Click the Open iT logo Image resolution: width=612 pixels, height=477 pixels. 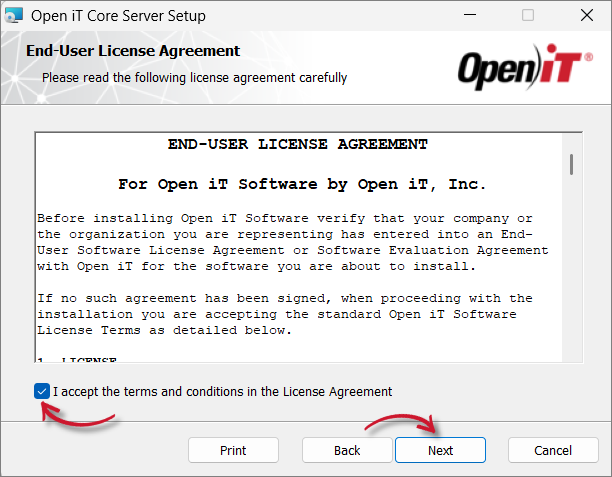[x=525, y=67]
